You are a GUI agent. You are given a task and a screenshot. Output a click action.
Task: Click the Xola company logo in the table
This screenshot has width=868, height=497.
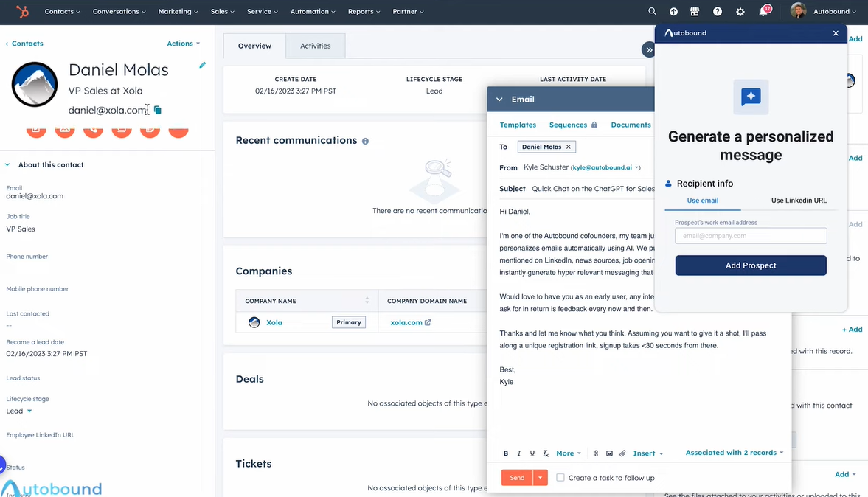pos(254,322)
